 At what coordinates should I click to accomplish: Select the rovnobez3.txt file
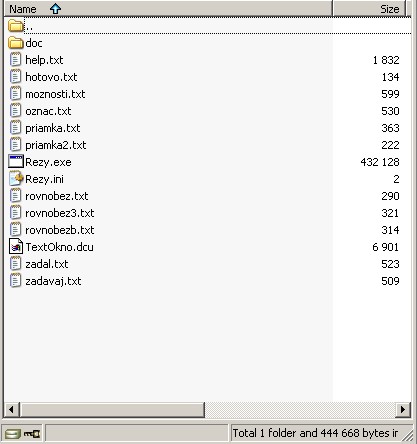point(60,213)
